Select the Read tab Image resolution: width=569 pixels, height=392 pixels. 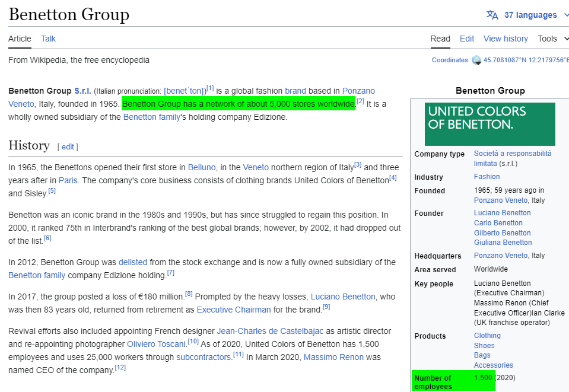(x=440, y=39)
